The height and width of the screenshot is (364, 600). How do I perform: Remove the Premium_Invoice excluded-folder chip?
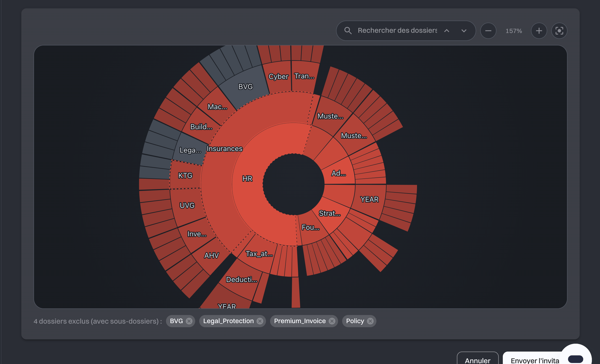(x=332, y=321)
